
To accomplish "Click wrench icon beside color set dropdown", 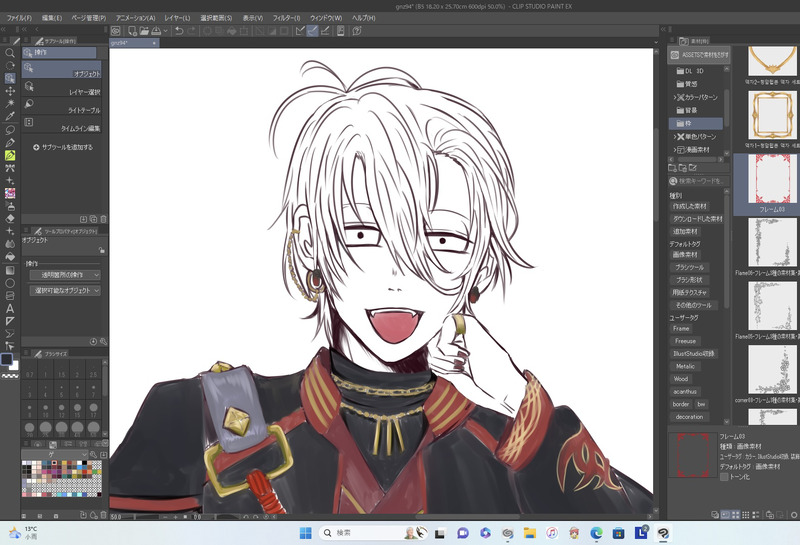I will coord(93,454).
